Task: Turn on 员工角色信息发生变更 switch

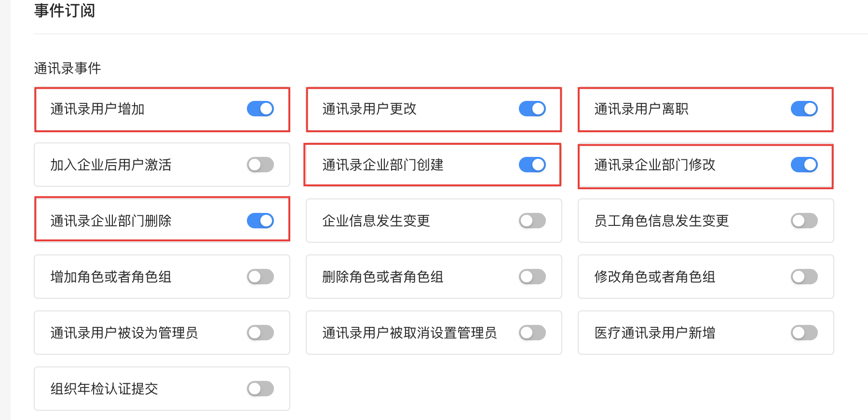Action: 804,221
